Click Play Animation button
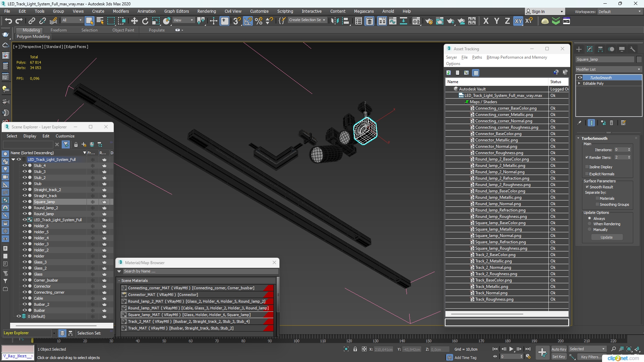644x362 pixels. (x=511, y=349)
